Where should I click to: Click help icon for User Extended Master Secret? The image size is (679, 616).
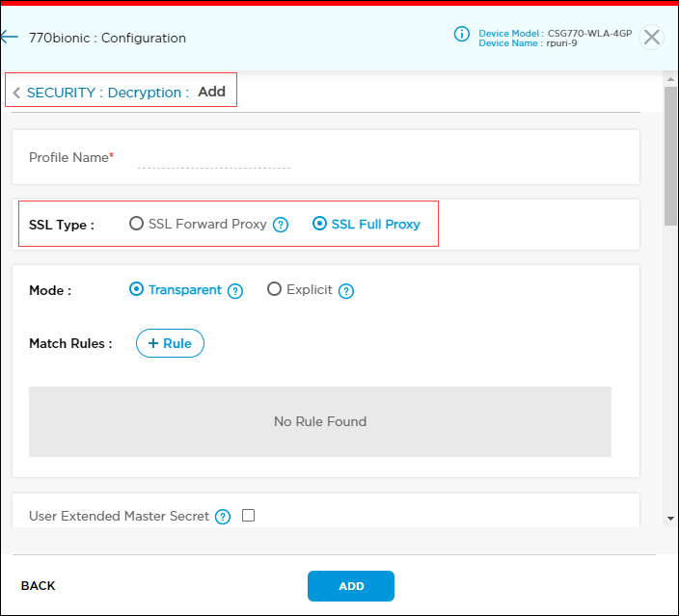(x=223, y=517)
